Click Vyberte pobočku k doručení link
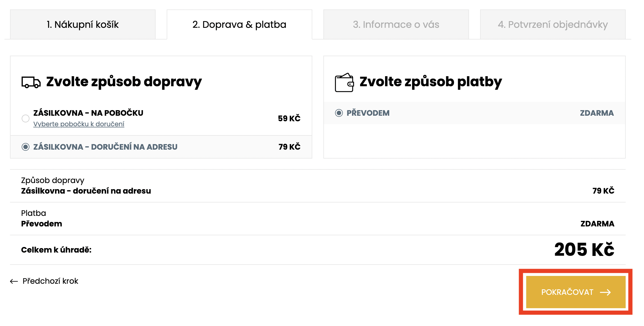 tap(79, 124)
